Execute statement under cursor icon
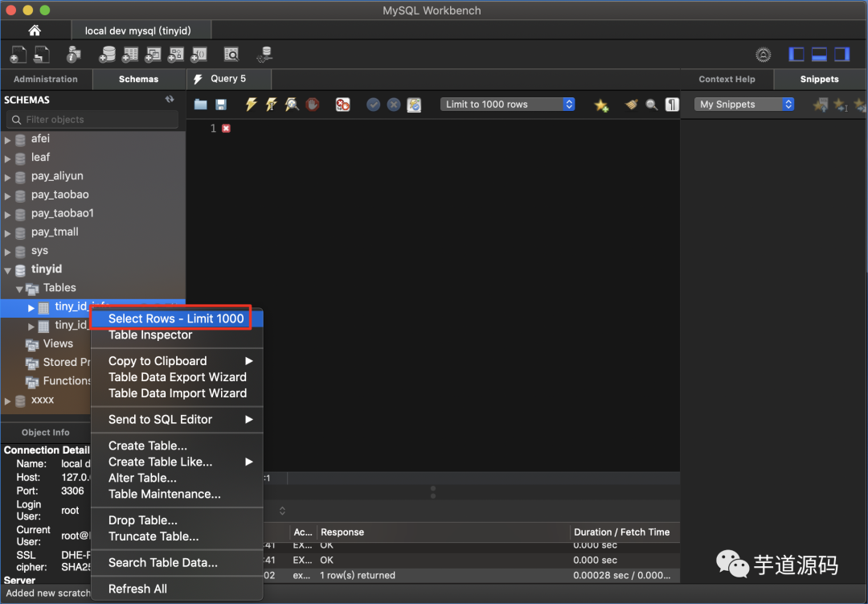This screenshot has height=604, width=868. pyautogui.click(x=272, y=105)
